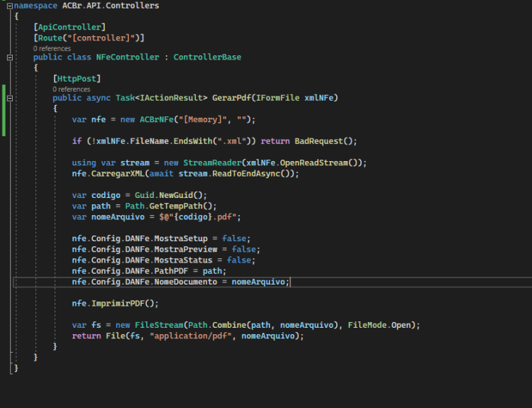
Task: Select the NFeController class name
Action: [x=128, y=57]
